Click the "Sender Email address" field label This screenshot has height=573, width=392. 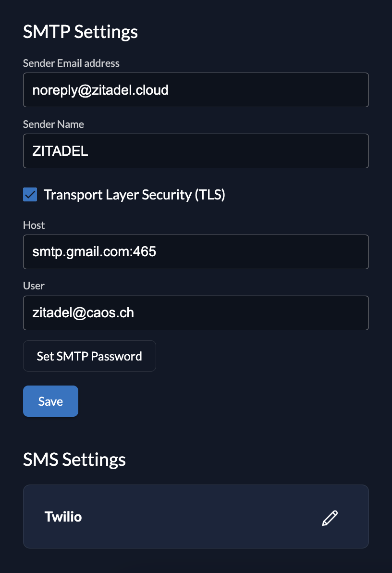(x=71, y=63)
